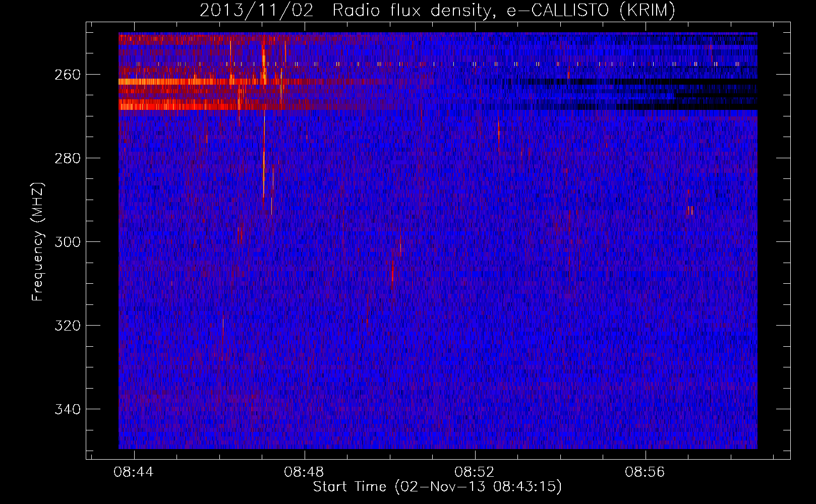816x504 pixels.
Task: Click the 260 frequency tick label
Action: coord(67,75)
